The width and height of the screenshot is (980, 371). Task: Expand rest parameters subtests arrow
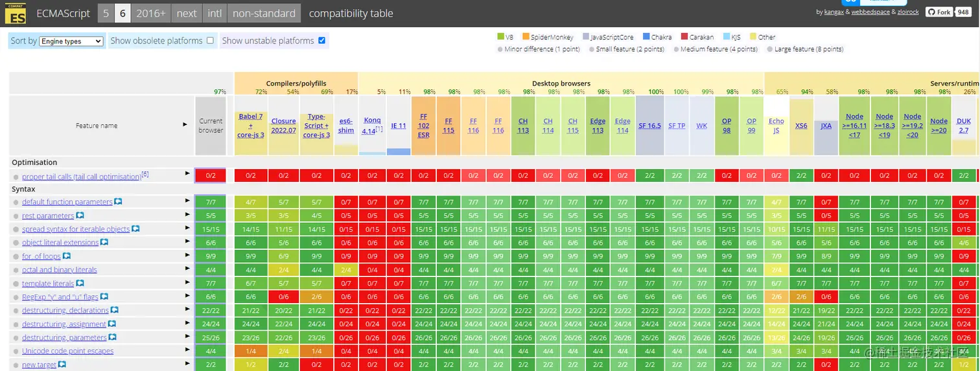187,214
